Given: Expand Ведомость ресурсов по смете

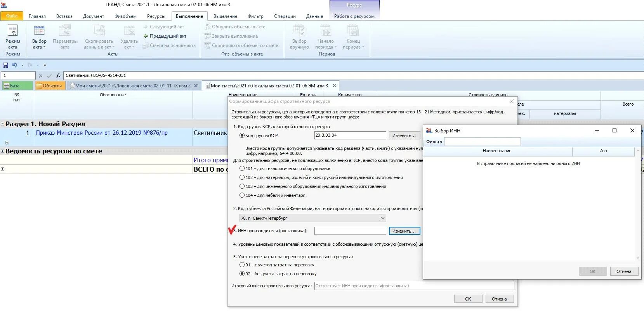Looking at the screenshot, I should pos(2,151).
